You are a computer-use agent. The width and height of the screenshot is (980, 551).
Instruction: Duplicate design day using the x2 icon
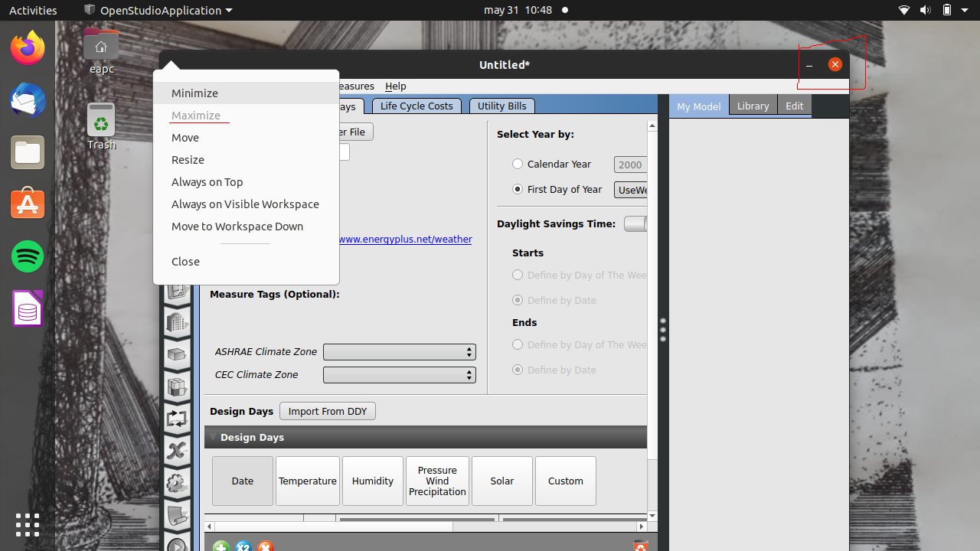point(243,547)
